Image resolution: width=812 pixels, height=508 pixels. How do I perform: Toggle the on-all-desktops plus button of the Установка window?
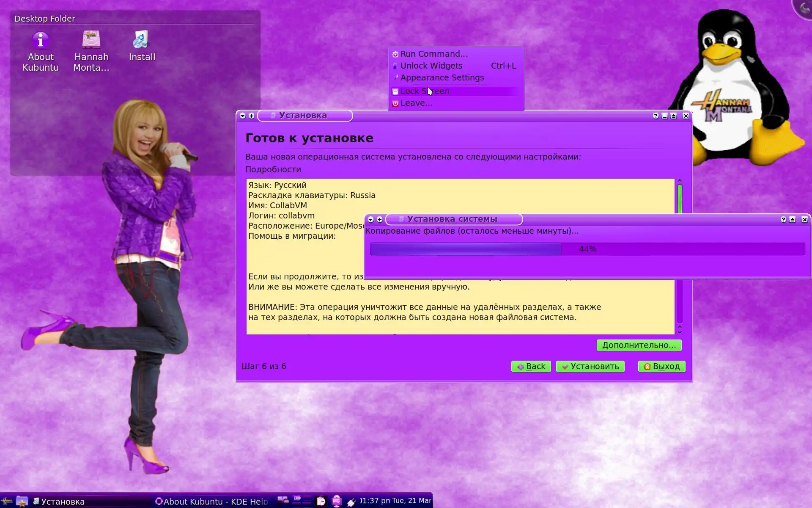(252, 116)
